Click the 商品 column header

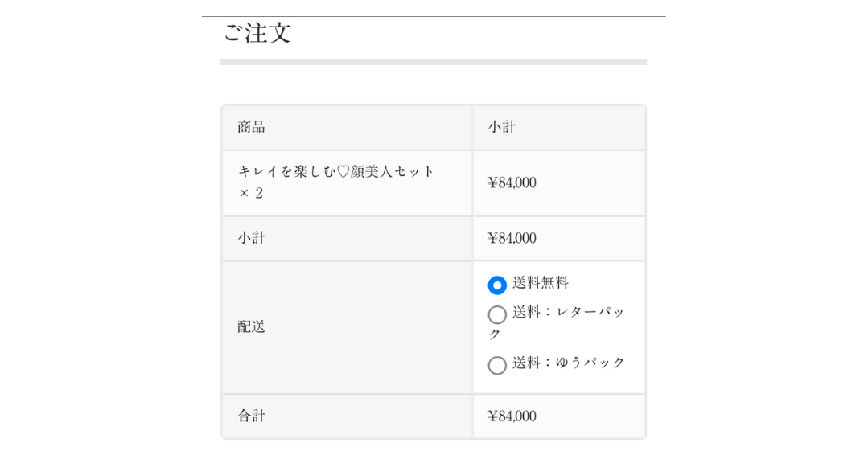pyautogui.click(x=251, y=127)
